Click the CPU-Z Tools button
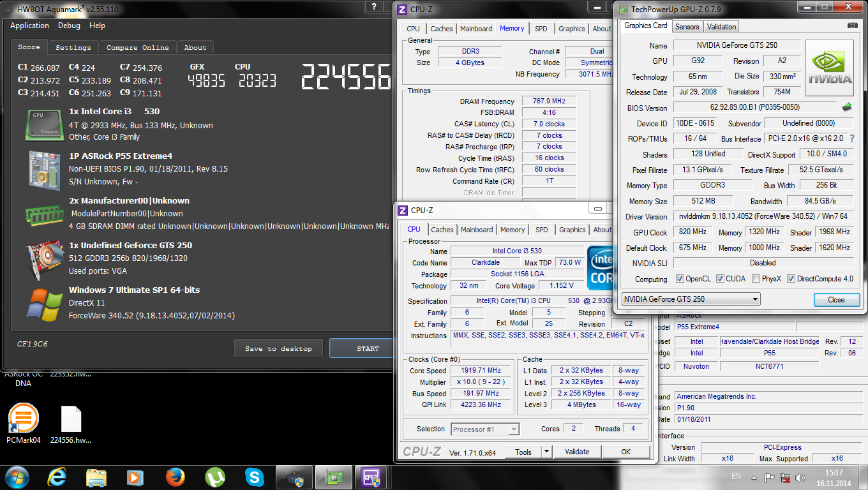The image size is (868, 490). 523,452
